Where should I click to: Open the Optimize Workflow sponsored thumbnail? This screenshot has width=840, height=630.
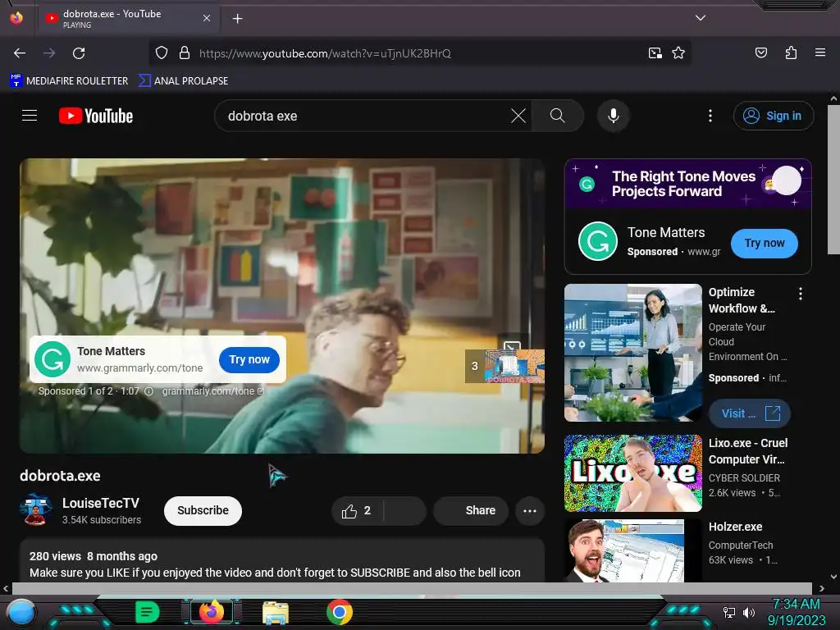coord(632,353)
